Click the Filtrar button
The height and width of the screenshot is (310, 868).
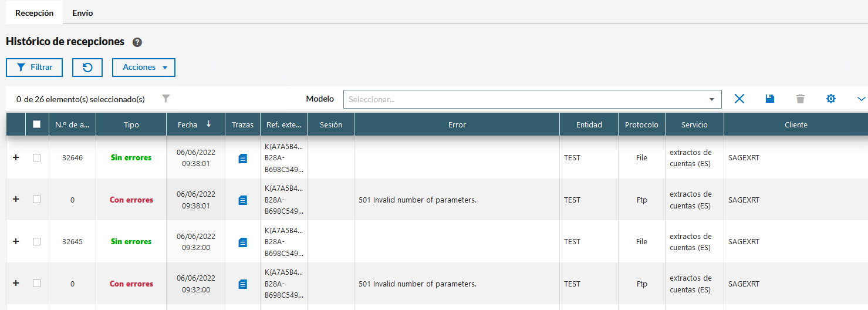[x=35, y=68]
